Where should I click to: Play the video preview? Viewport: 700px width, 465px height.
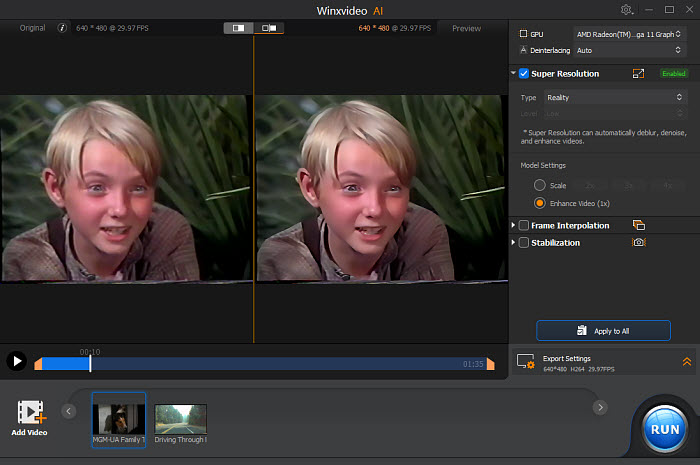[17, 361]
